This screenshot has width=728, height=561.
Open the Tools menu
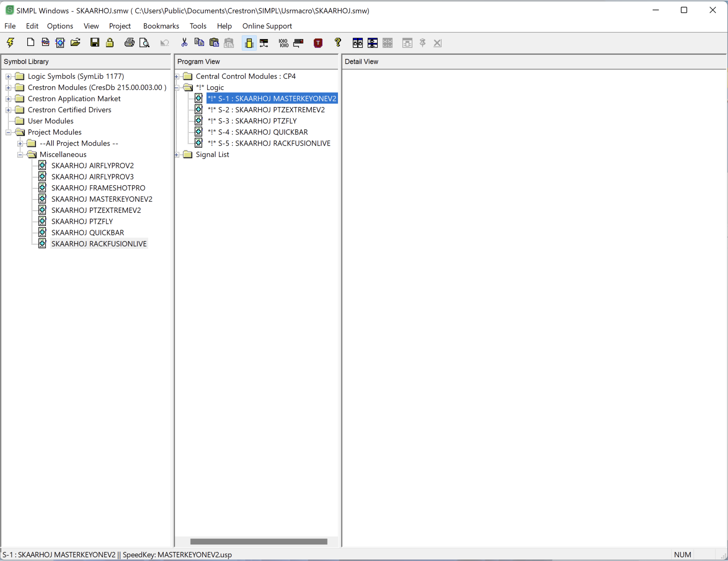198,26
